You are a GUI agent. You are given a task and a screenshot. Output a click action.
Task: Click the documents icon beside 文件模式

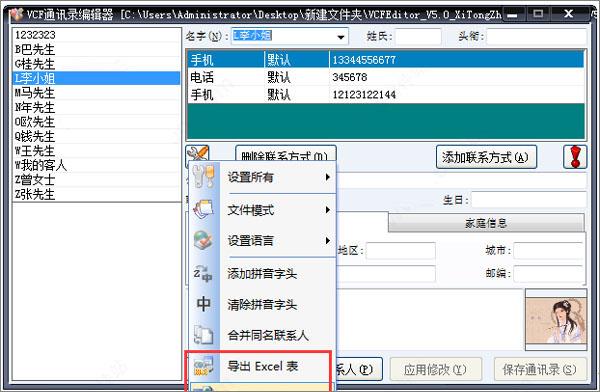(x=203, y=209)
